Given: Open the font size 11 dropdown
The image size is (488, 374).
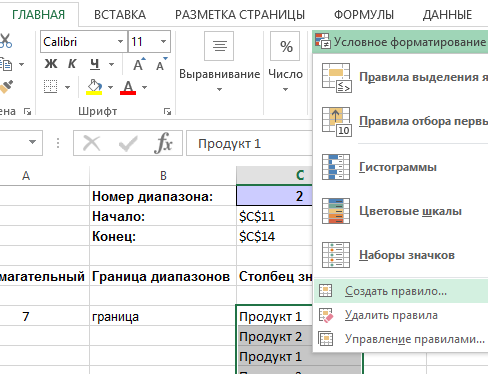Looking at the screenshot, I should [x=163, y=42].
